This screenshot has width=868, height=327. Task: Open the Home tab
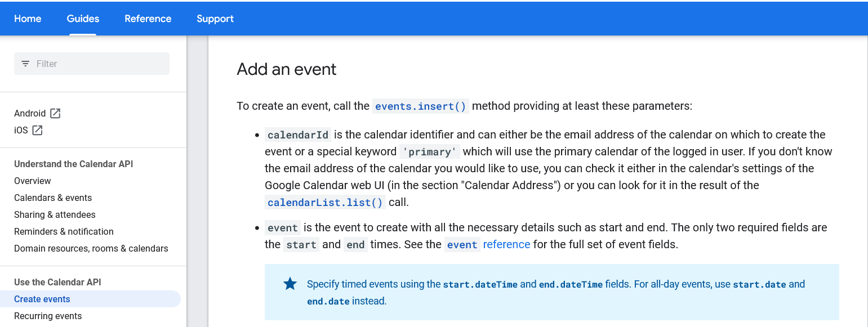(x=28, y=19)
